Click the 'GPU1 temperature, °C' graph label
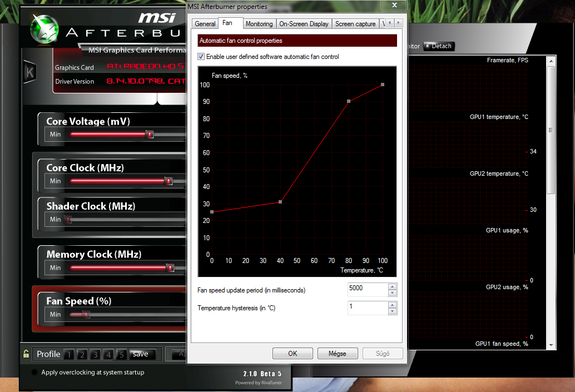575x392 pixels. tap(499, 117)
